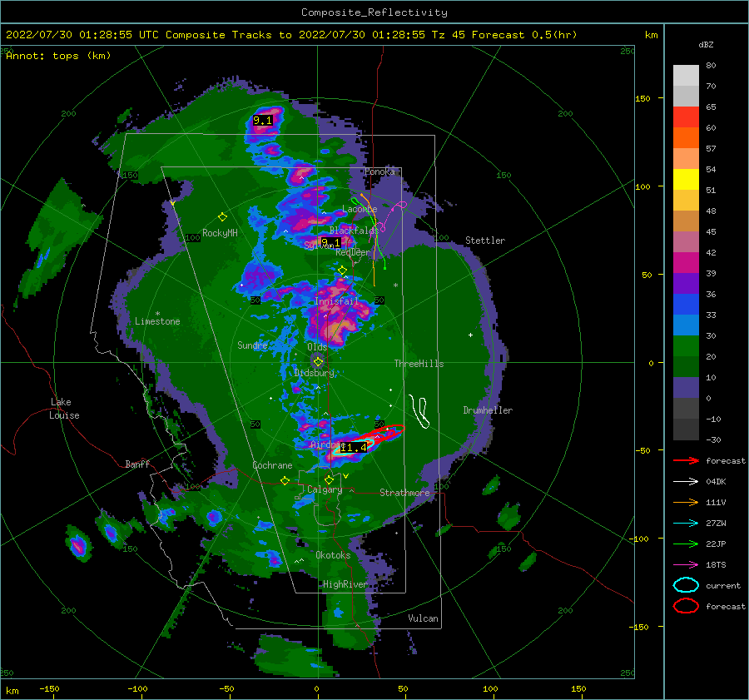
Task: Click the Limestone label
Action: click(x=157, y=321)
